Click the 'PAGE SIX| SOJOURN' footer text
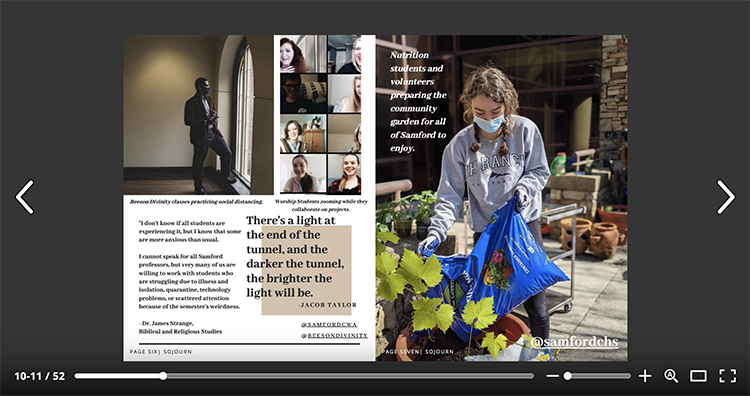Screen dimensions: 750x396 point(161,352)
